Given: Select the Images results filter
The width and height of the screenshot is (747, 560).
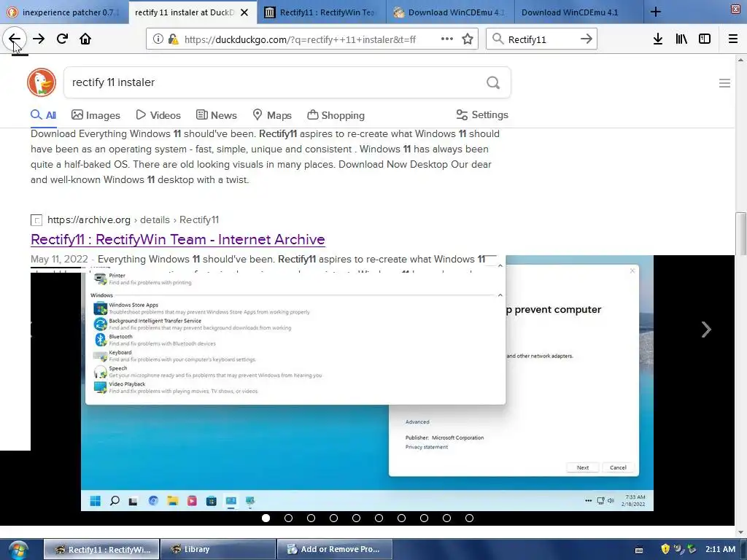Looking at the screenshot, I should point(96,115).
